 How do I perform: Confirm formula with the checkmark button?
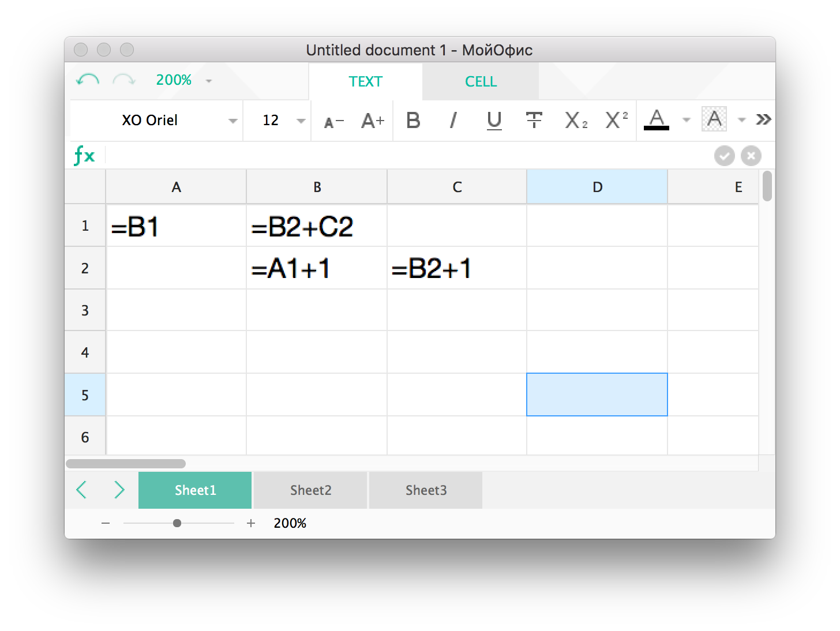(724, 156)
